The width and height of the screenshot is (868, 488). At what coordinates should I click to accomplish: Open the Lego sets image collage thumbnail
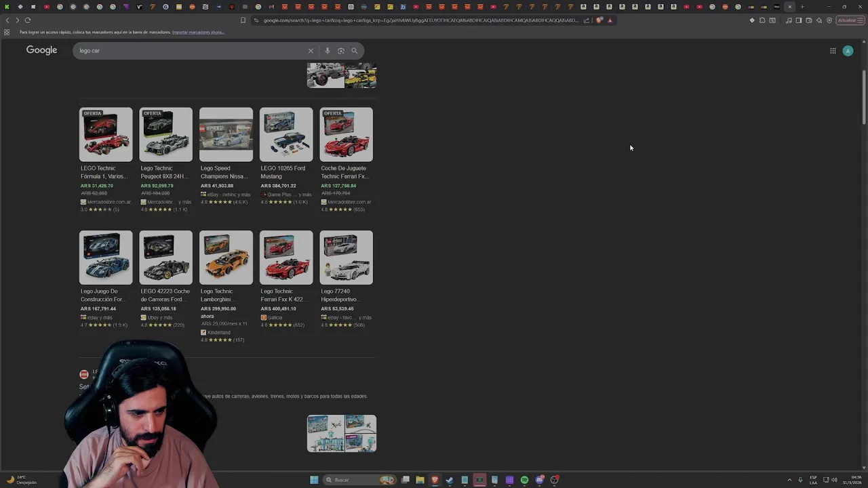tap(342, 434)
